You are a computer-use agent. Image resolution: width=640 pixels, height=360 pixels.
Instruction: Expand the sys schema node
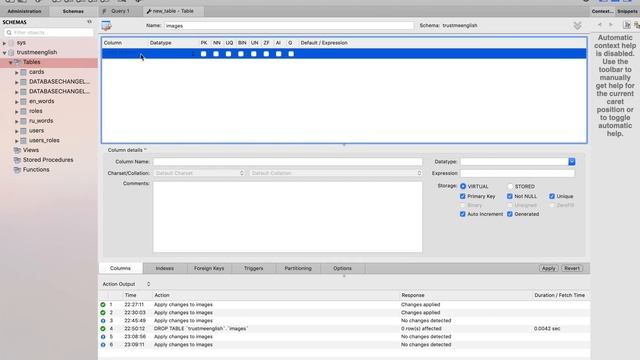pyautogui.click(x=4, y=43)
